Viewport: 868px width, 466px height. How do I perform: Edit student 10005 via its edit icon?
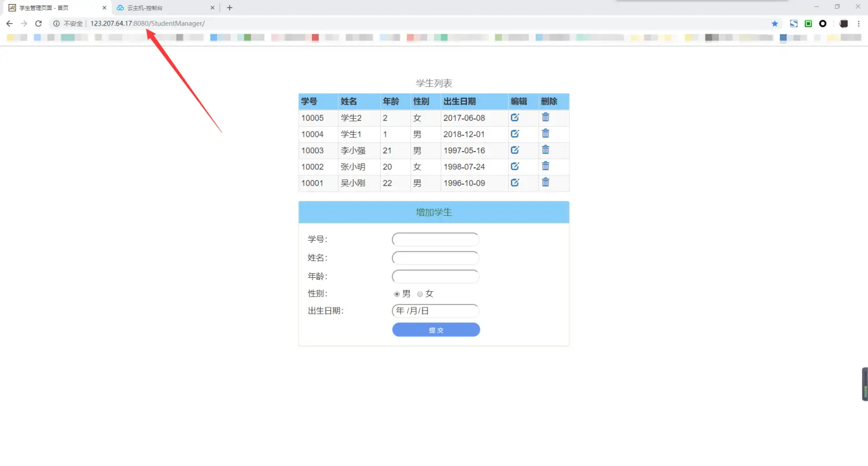(x=515, y=118)
